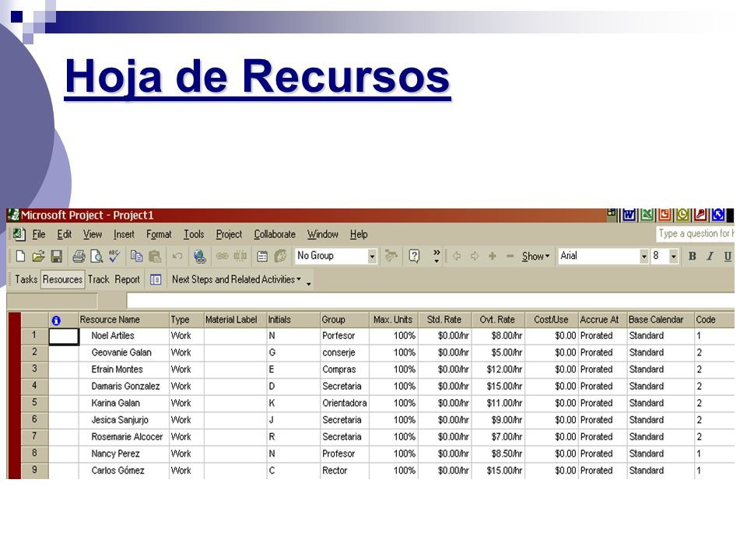
Task: Toggle Italic formatting button
Action: 710,256
